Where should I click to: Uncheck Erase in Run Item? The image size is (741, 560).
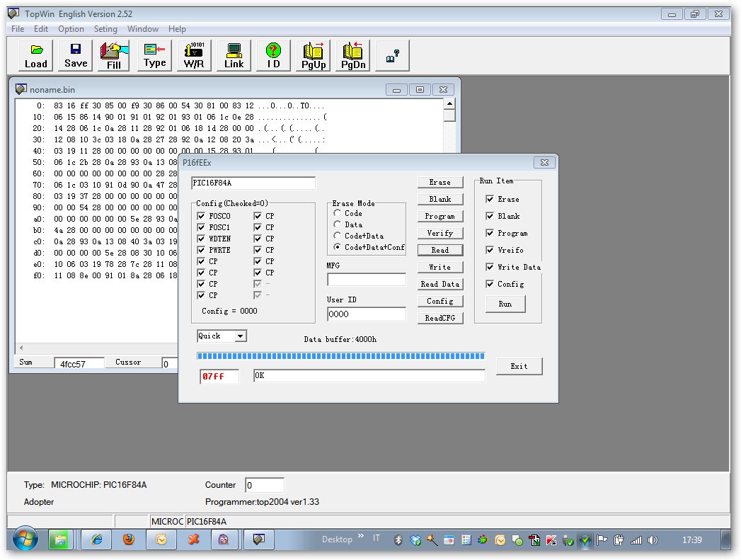click(x=490, y=199)
